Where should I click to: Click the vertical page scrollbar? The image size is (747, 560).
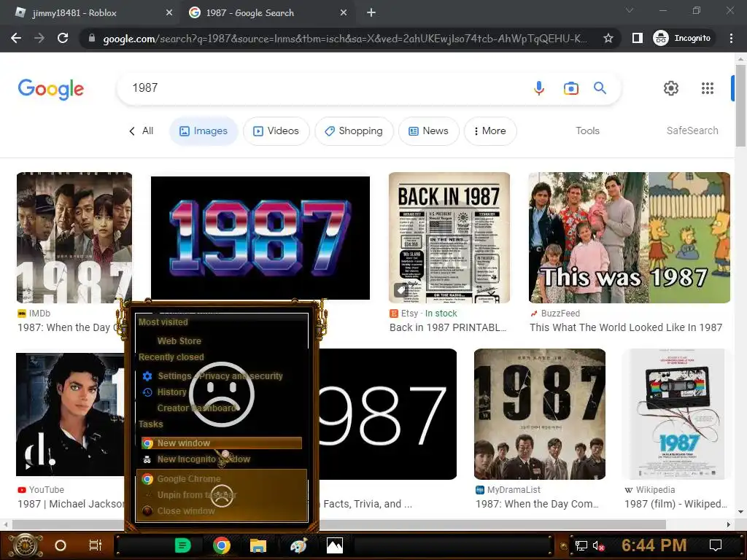(740, 106)
